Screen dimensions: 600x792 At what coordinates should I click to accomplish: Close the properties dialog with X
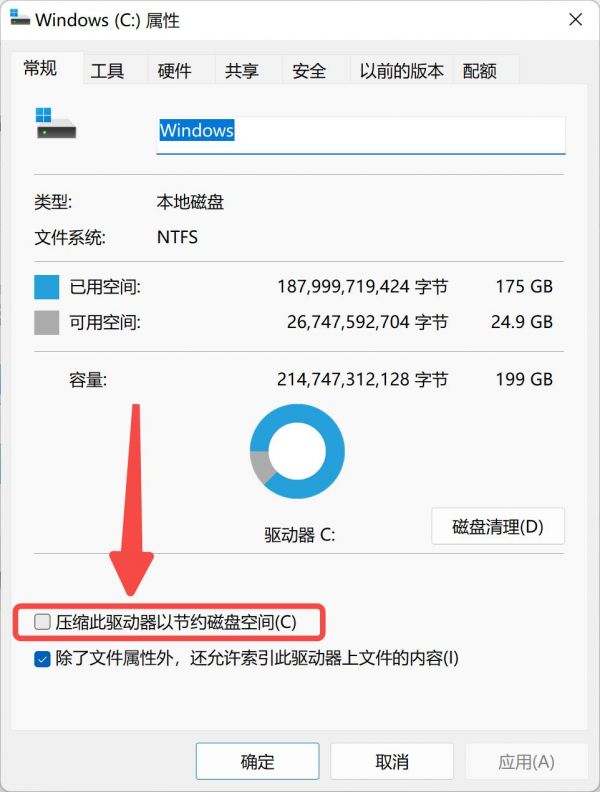pyautogui.click(x=576, y=20)
